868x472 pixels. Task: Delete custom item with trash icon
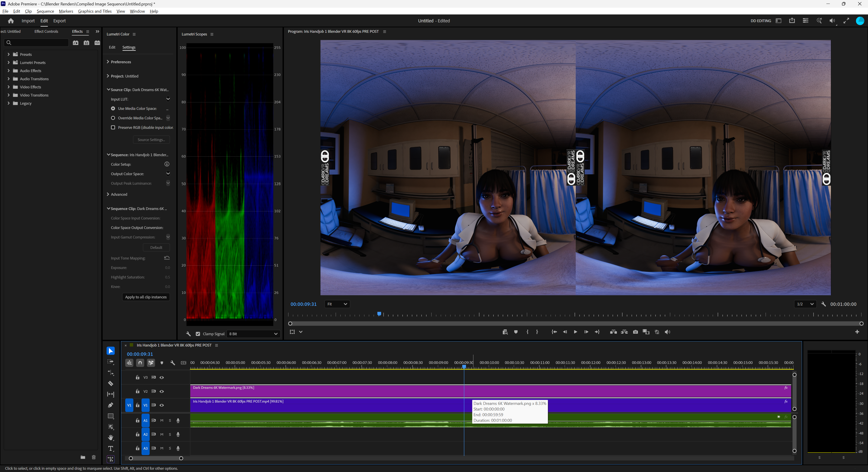click(94, 457)
